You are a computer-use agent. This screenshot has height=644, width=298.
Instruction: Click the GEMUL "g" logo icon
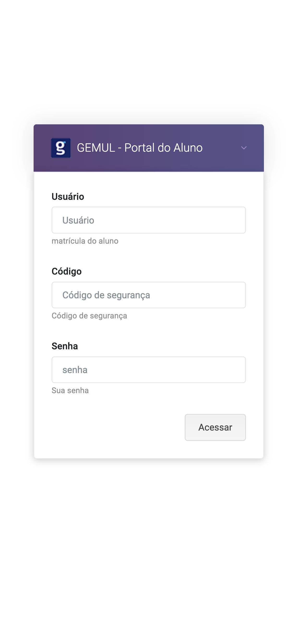[61, 148]
